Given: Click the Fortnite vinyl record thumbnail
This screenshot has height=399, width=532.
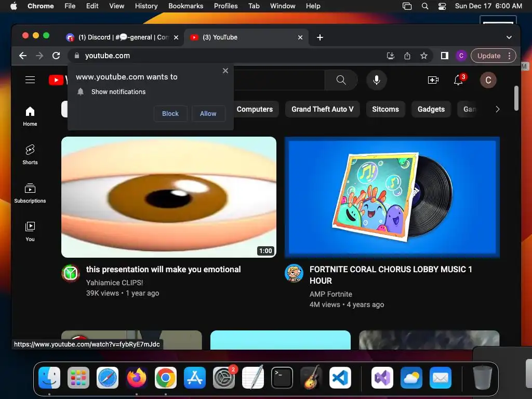Looking at the screenshot, I should [x=392, y=197].
